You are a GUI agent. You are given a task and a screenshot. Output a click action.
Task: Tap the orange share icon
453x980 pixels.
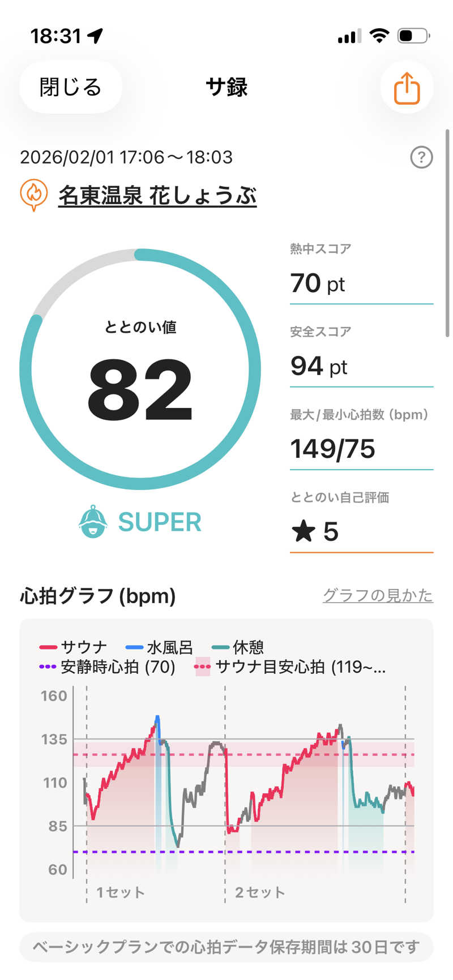407,88
